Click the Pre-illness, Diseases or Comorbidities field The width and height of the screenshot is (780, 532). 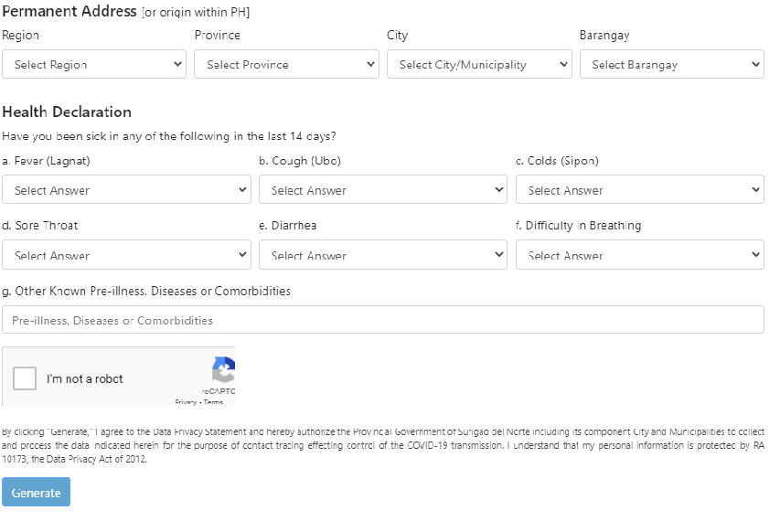382,320
